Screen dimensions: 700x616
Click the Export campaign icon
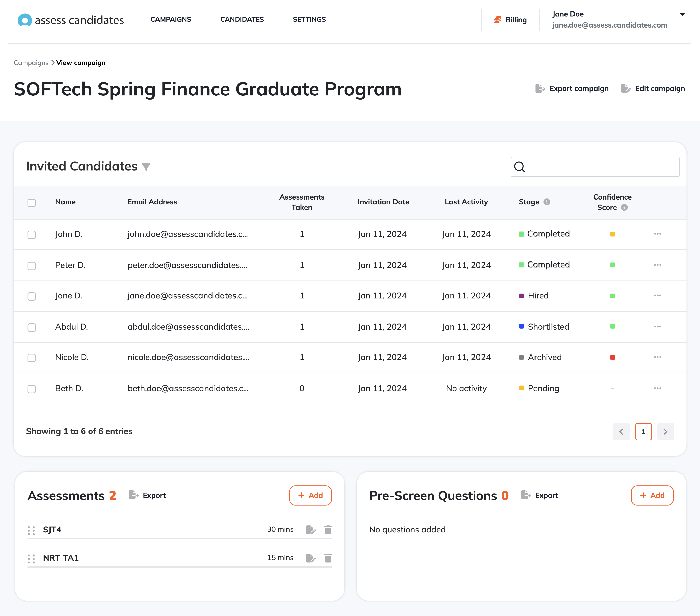(x=540, y=88)
